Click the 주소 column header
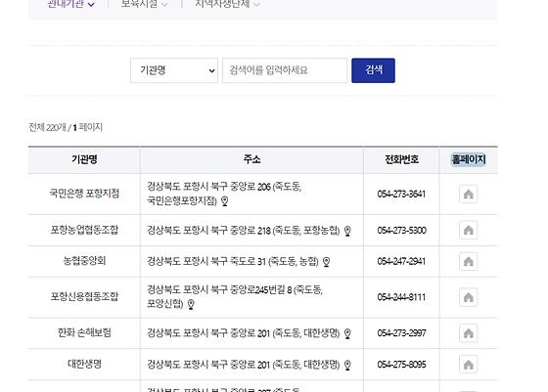 [x=251, y=160]
